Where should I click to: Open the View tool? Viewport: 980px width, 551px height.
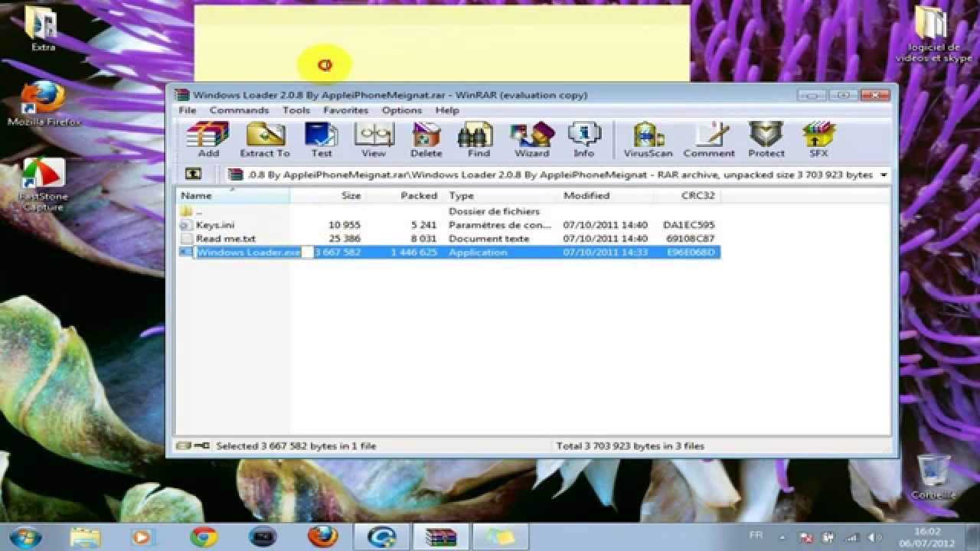[374, 139]
